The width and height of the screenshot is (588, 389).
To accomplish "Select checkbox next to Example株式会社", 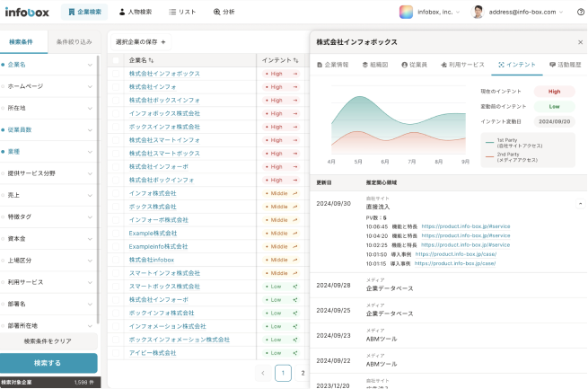I will 116,233.
